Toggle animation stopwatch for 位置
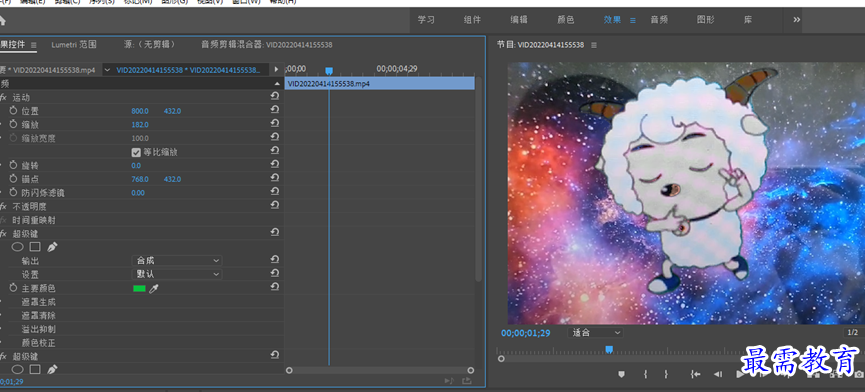The image size is (865, 392). click(14, 111)
